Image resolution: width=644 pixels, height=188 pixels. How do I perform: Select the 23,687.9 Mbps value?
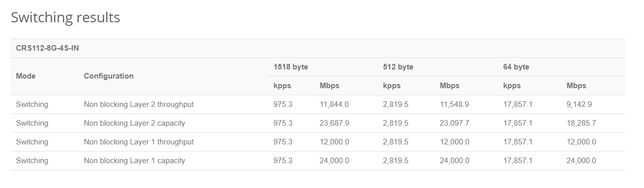[334, 123]
